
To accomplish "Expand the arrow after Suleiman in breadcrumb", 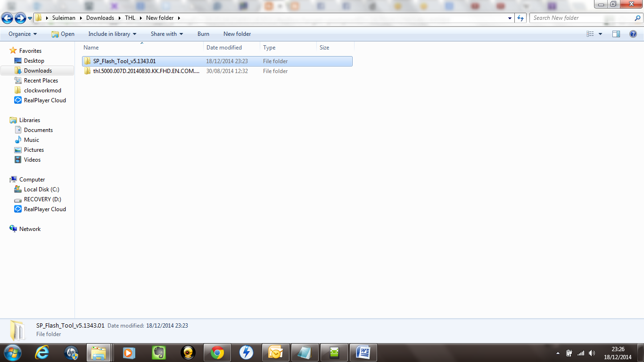I will coord(81,18).
